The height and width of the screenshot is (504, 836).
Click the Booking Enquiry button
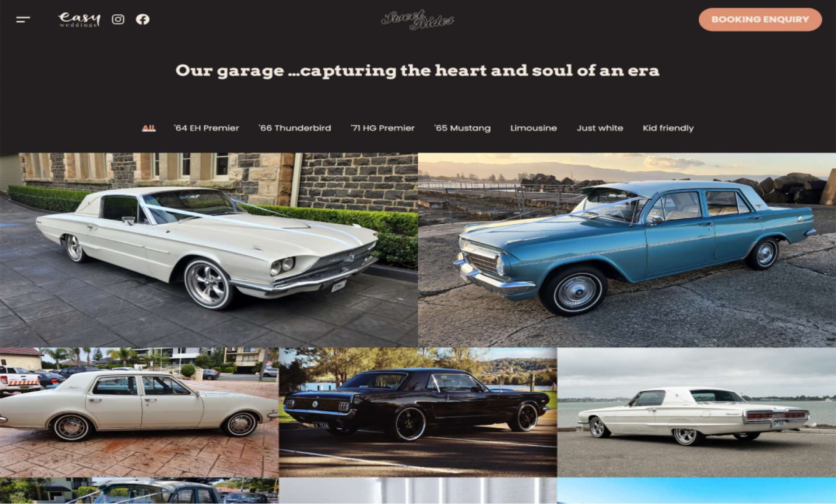point(760,20)
